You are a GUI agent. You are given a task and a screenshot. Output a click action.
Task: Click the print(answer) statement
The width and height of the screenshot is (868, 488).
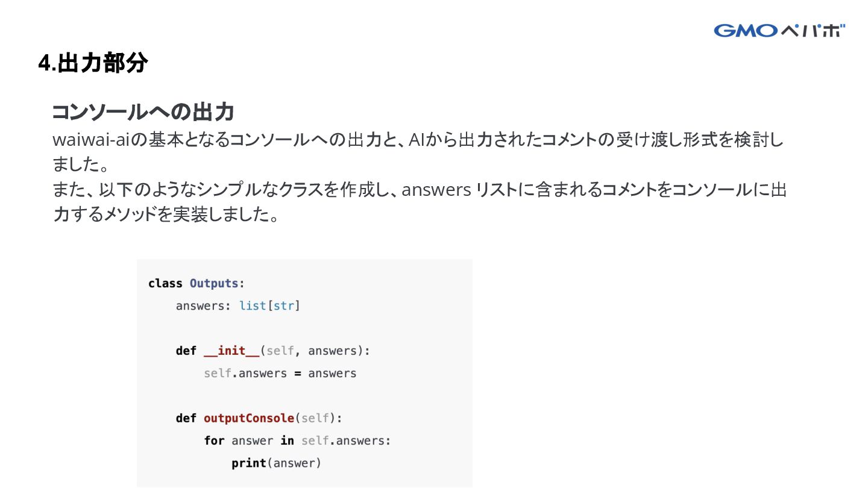[x=277, y=463]
